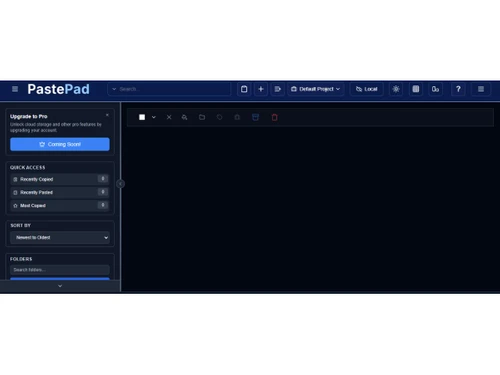Open Recently Pasted quick access
The height and width of the screenshot is (375, 500).
60,192
